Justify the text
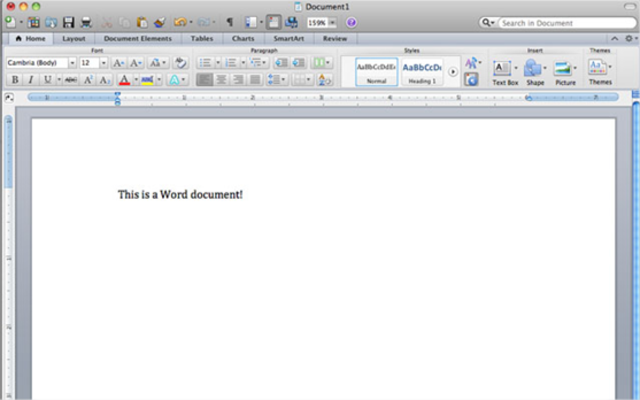 click(x=255, y=79)
